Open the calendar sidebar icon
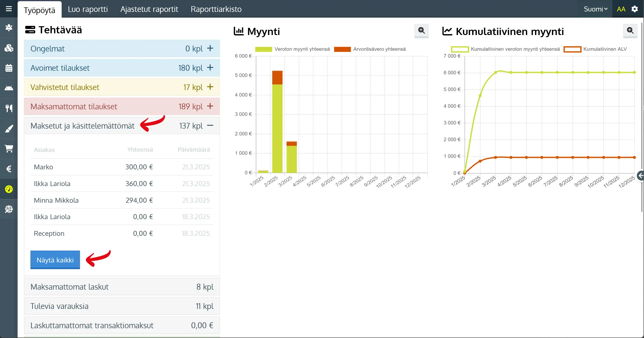 9,68
